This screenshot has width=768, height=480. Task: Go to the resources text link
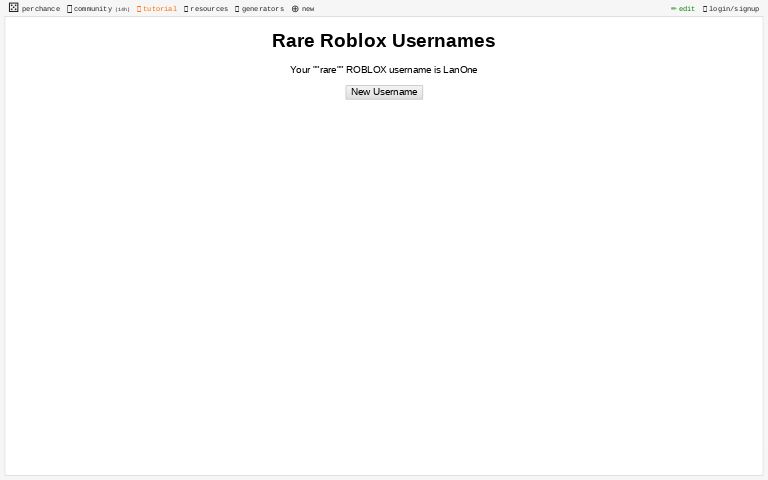(x=209, y=9)
